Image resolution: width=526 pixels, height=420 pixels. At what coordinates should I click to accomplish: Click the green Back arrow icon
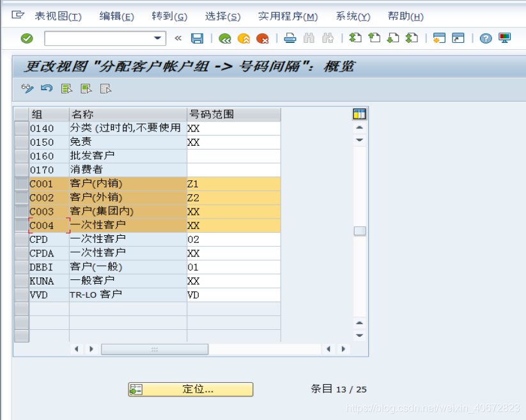pyautogui.click(x=225, y=38)
